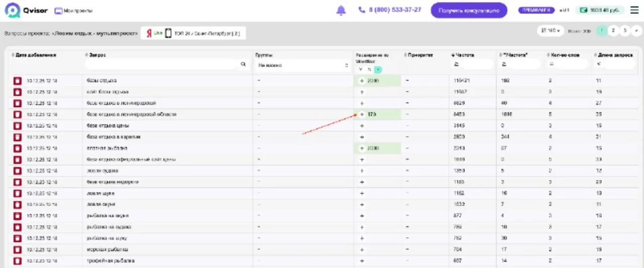Click plus icon for 'база отдыха цены'
This screenshot has width=644, height=268.
pos(362,126)
